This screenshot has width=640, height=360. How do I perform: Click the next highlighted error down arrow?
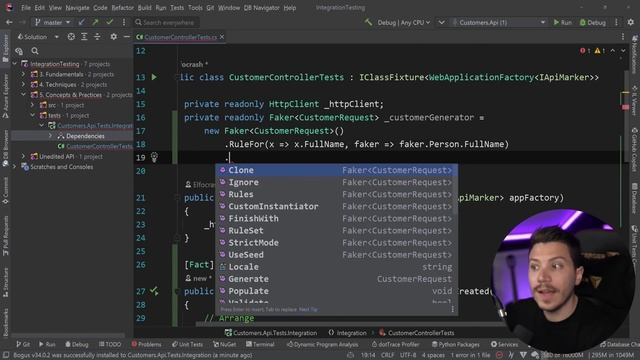click(x=623, y=51)
